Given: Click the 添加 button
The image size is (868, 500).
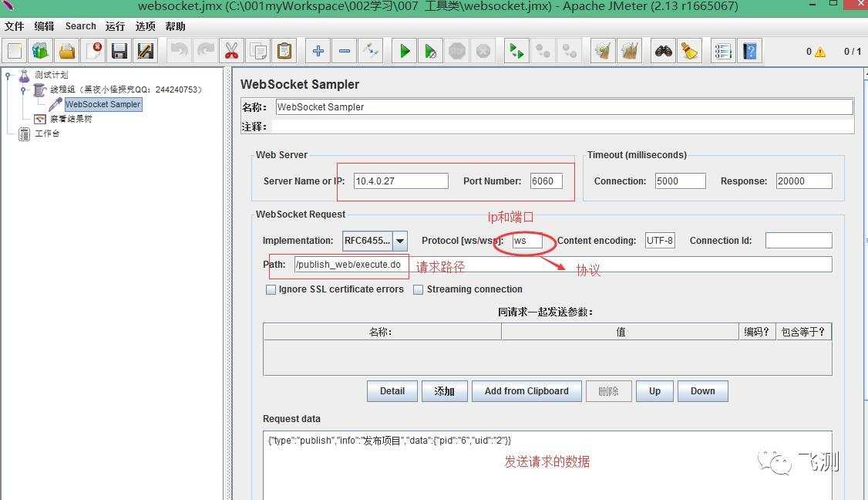Looking at the screenshot, I should click(x=445, y=391).
